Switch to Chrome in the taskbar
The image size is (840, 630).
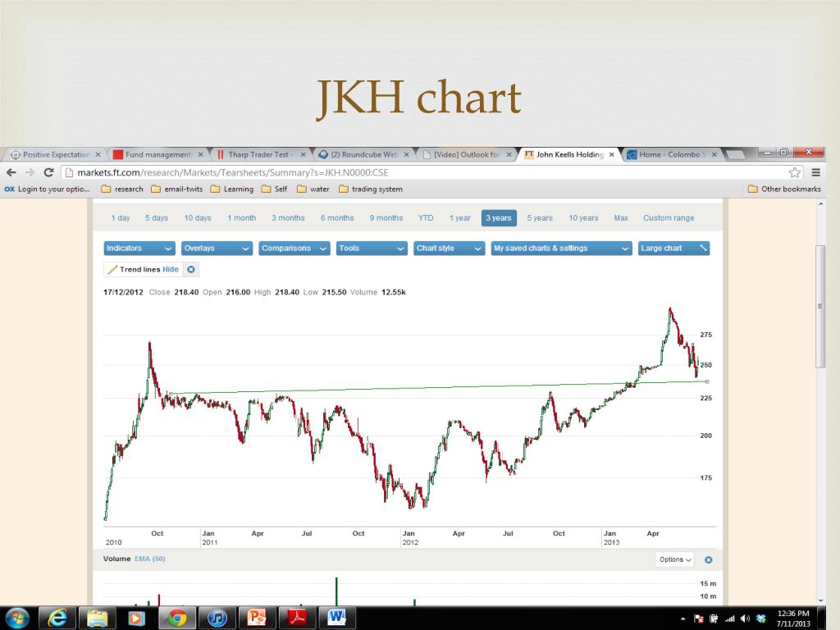tap(176, 619)
